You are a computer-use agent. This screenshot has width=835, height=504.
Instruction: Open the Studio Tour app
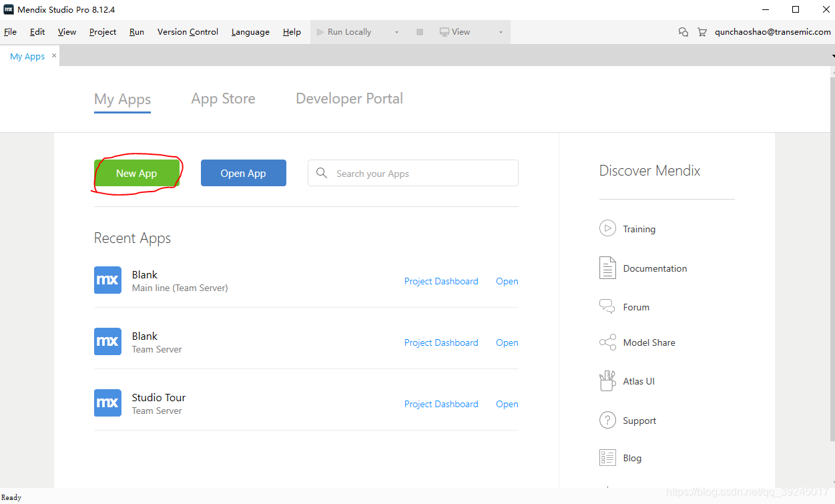pos(507,404)
